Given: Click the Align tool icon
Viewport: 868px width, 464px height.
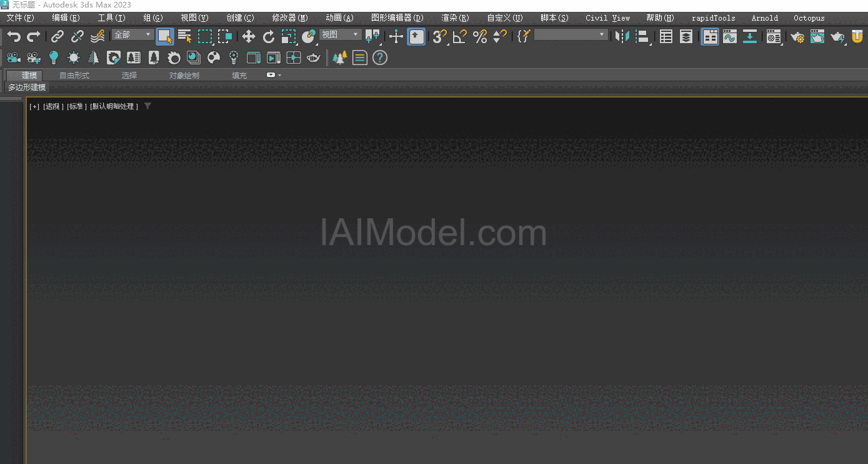Looking at the screenshot, I should [642, 36].
